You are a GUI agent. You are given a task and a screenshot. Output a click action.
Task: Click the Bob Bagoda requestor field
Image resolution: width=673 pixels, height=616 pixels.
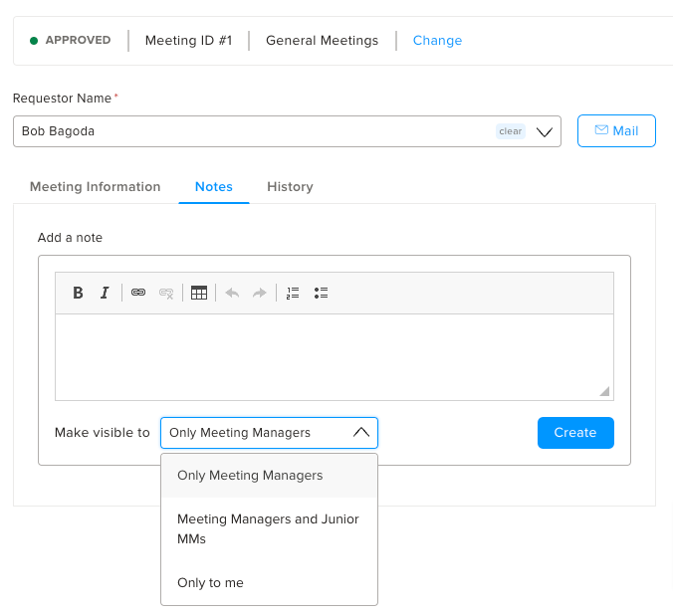pyautogui.click(x=287, y=131)
